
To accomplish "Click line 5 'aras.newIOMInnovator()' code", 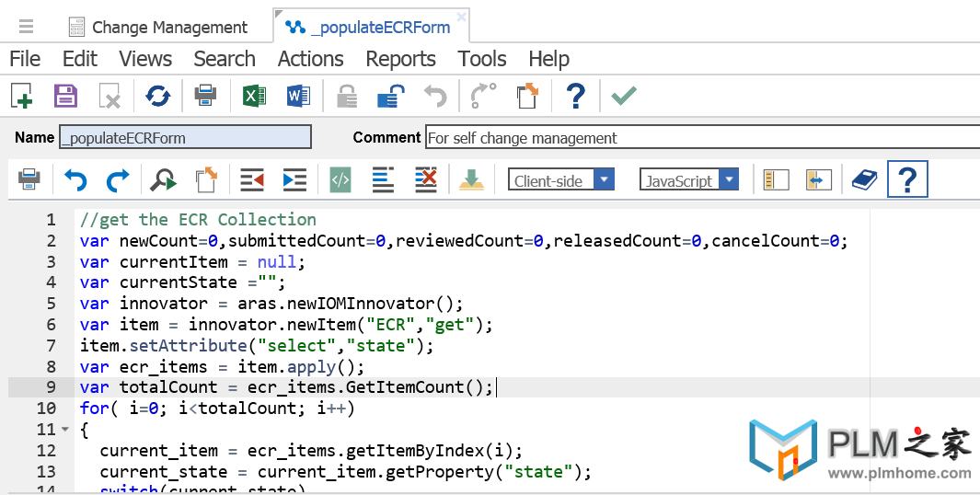I will click(345, 304).
